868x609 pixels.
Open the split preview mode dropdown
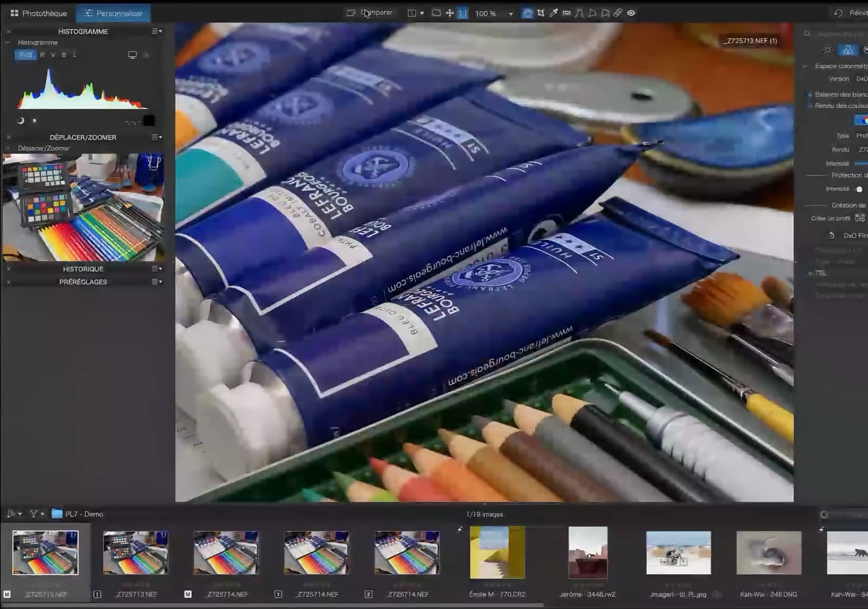pos(422,13)
